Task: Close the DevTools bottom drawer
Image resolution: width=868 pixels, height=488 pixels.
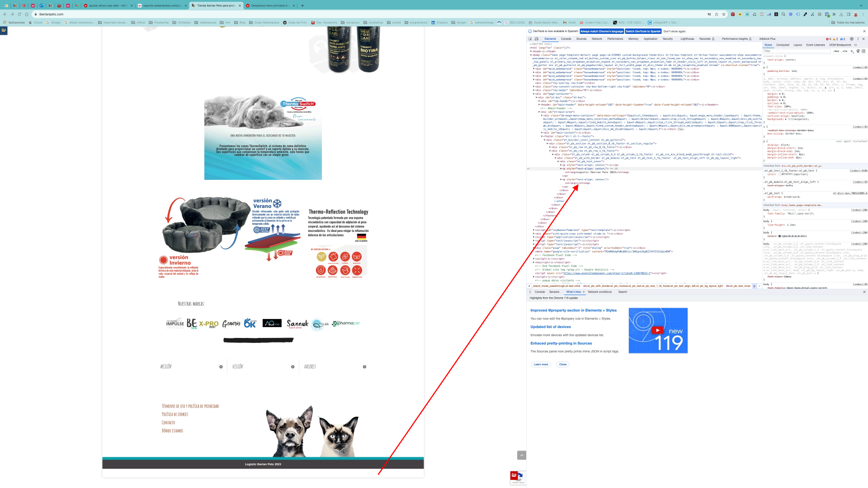Action: [x=864, y=292]
